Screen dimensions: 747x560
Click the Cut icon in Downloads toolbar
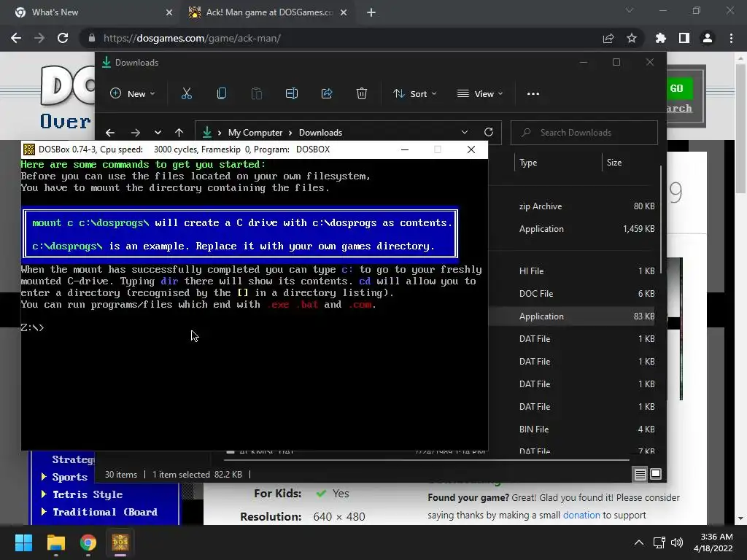point(186,94)
